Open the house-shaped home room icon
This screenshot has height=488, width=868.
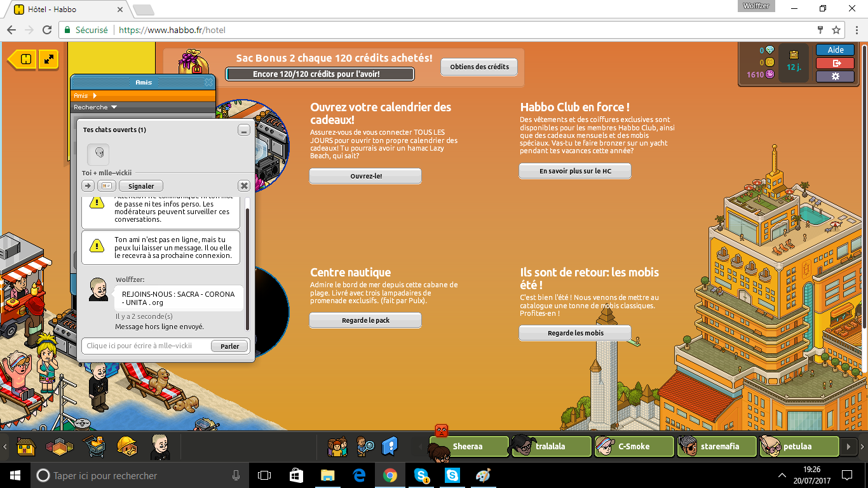pyautogui.click(x=26, y=447)
